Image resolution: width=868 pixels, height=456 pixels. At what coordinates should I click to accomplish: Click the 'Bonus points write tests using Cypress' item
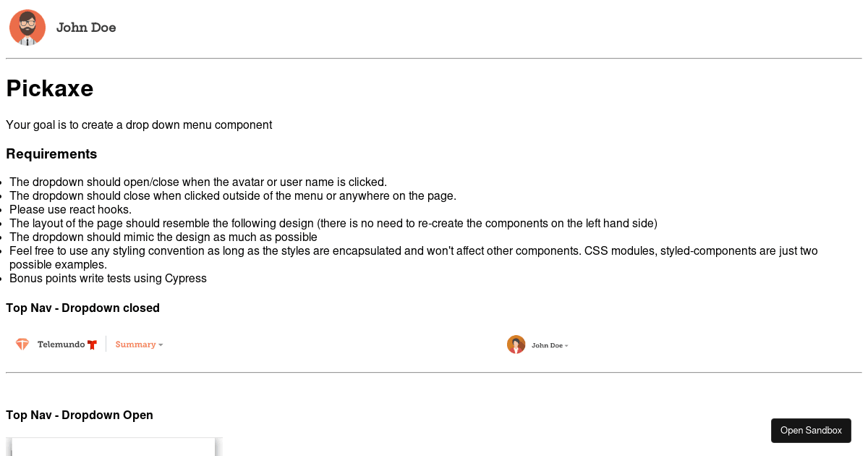(108, 279)
